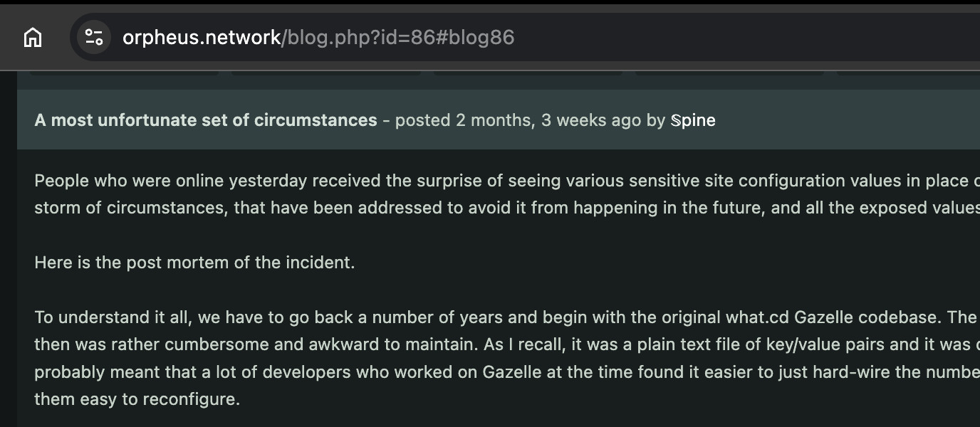Click the sentence 'Here is the post mortem of the incident.'
The height and width of the screenshot is (427, 980).
194,263
